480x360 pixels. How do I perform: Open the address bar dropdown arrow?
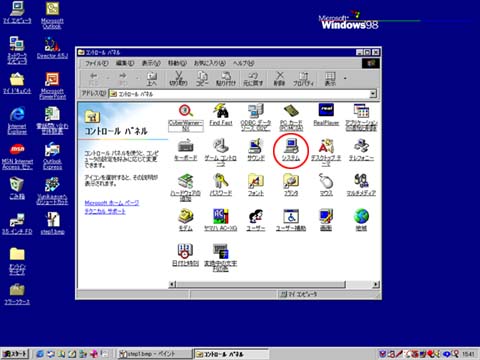coord(373,94)
